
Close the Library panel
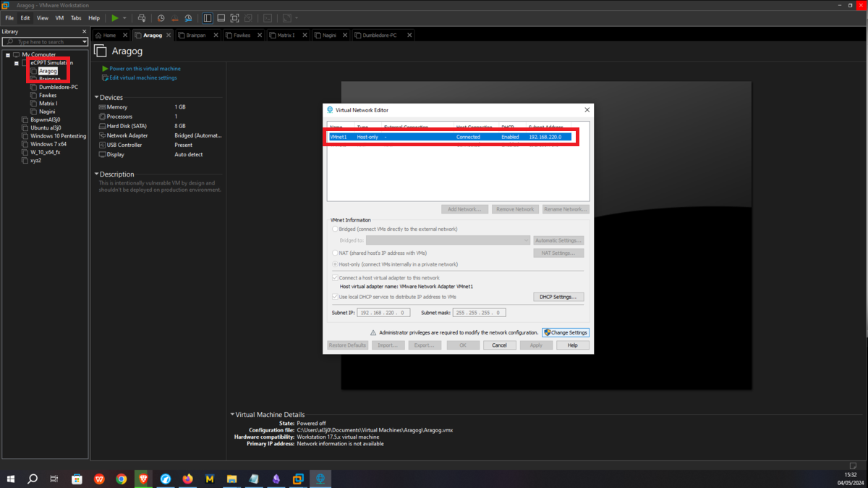[85, 32]
